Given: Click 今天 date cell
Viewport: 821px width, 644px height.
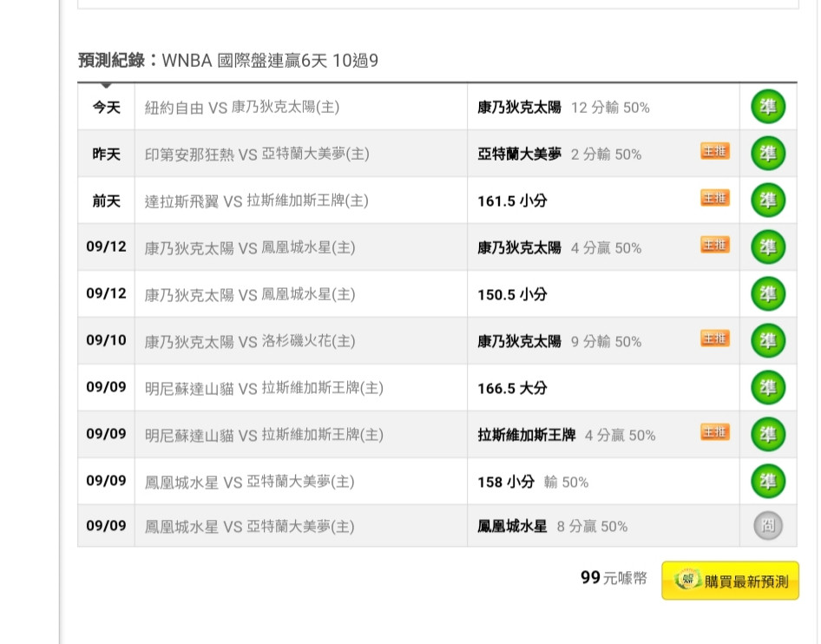Looking at the screenshot, I should point(106,108).
